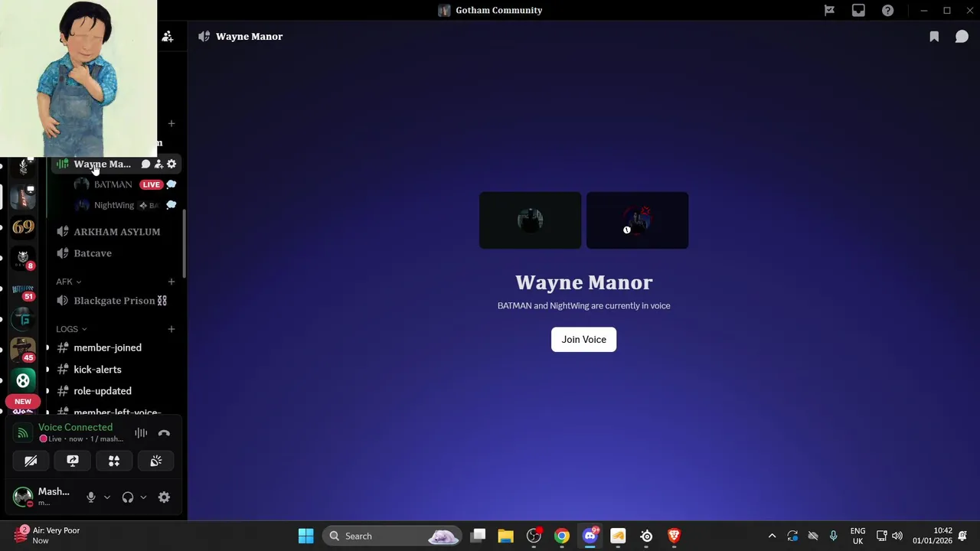
Task: Click the Wayne Manor channel header title
Action: [x=249, y=37]
